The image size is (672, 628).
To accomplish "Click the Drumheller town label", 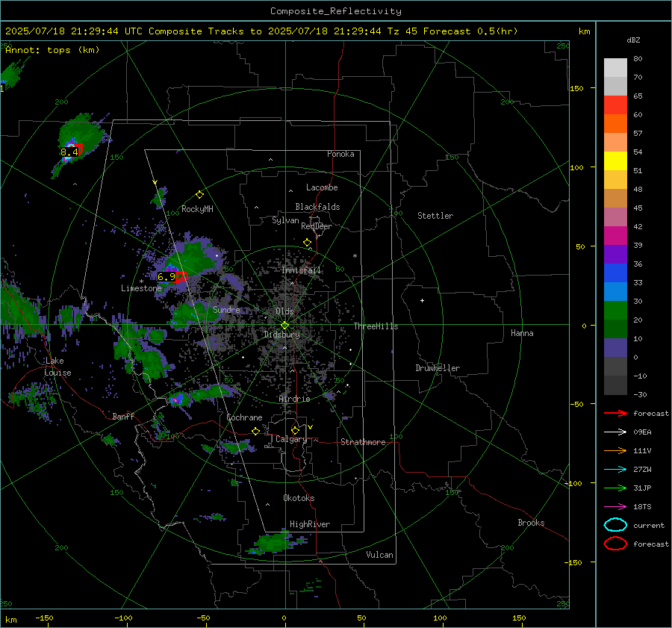I will tap(438, 368).
